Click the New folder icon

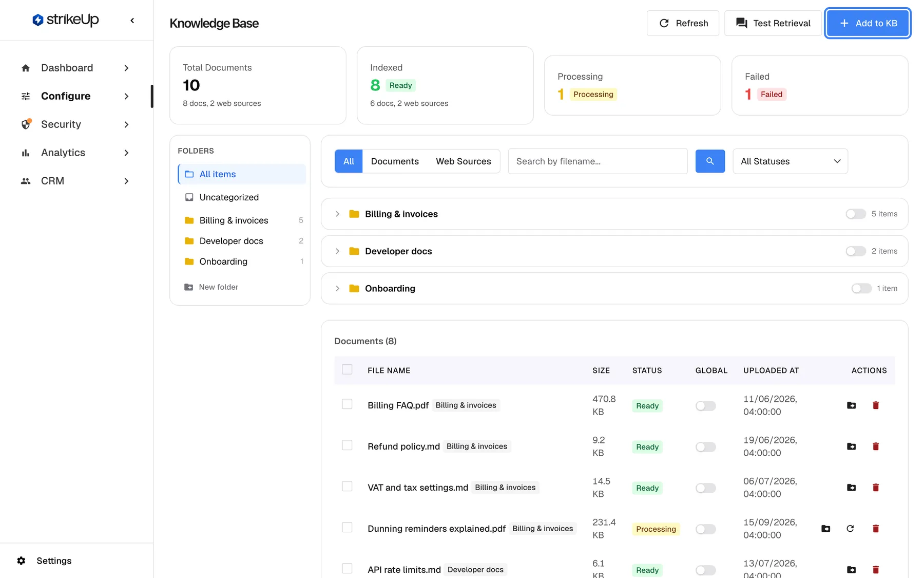189,287
